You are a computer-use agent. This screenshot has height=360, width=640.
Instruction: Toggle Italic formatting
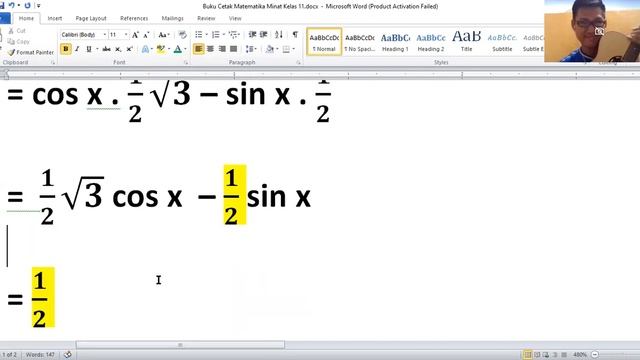[77, 49]
